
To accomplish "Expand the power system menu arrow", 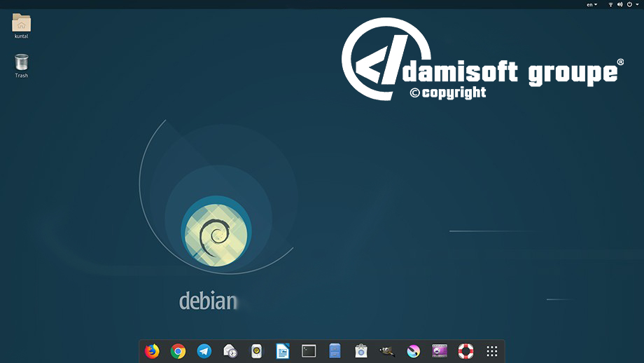I will click(x=637, y=4).
